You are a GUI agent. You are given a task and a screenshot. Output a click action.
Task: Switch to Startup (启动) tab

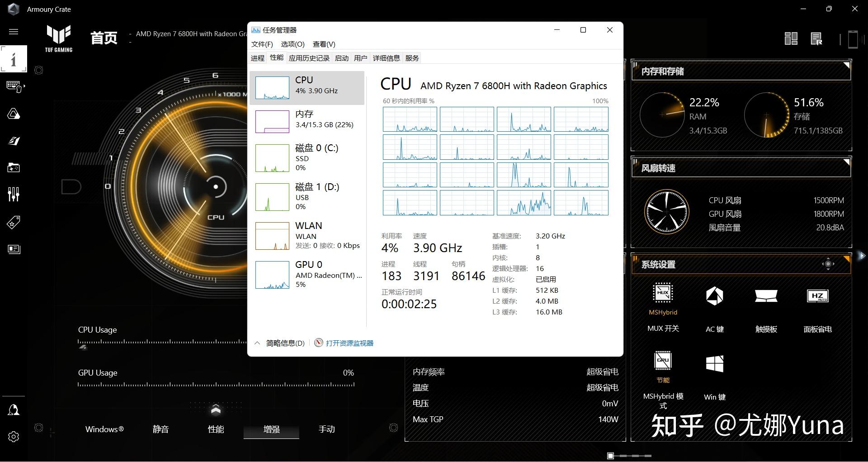[342, 58]
